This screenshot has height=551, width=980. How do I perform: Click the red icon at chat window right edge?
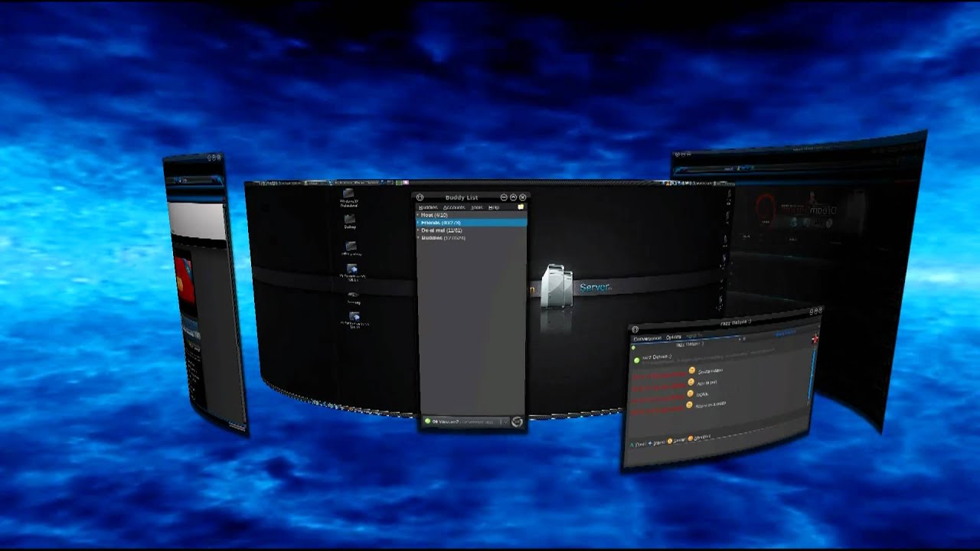click(815, 338)
